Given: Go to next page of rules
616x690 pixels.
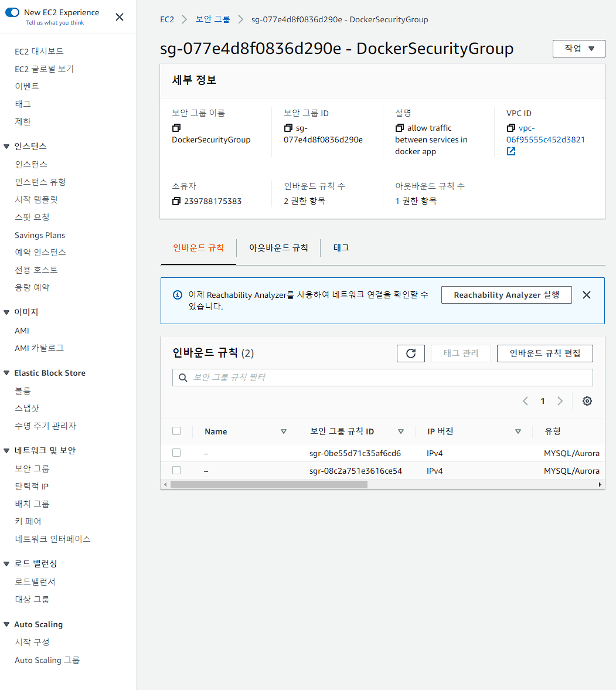Looking at the screenshot, I should click(x=560, y=401).
